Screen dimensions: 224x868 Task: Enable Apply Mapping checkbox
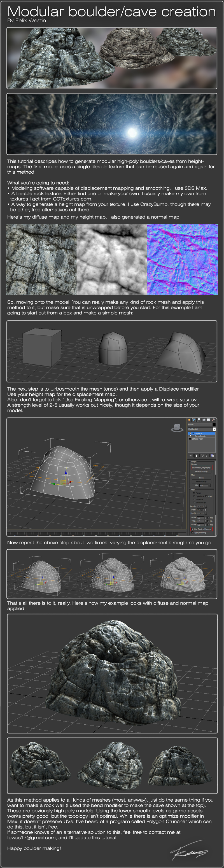point(193,533)
